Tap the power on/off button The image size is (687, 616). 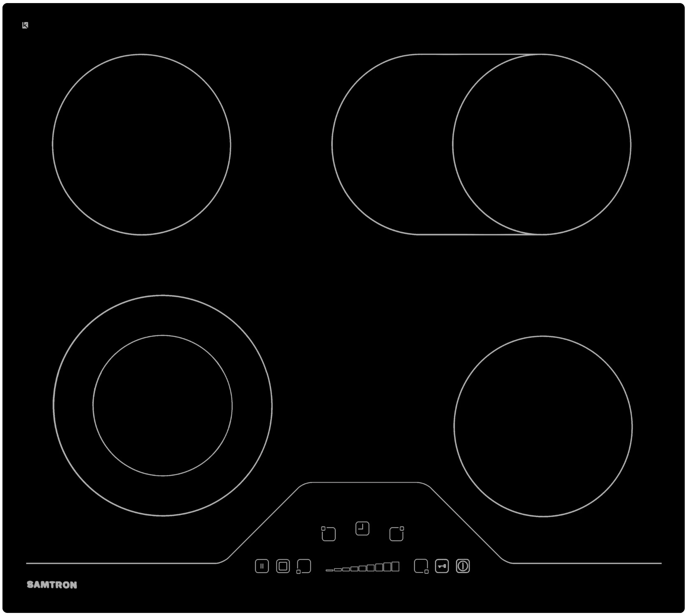[463, 566]
